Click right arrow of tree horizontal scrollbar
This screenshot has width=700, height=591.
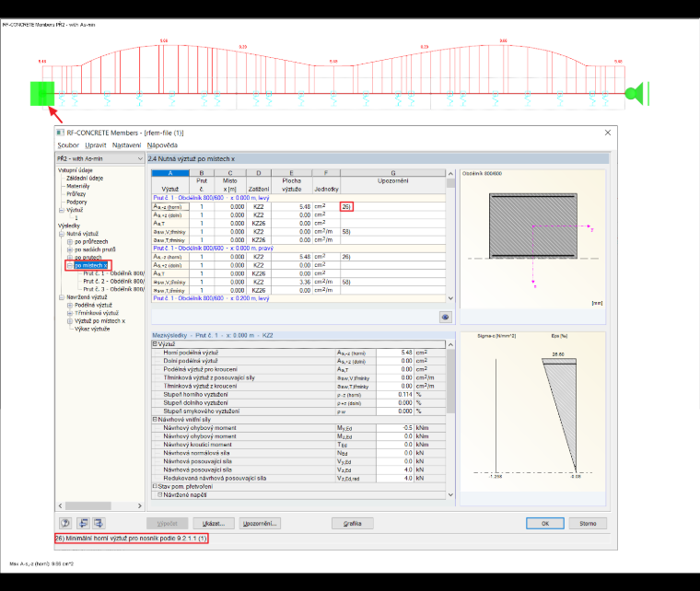(x=140, y=505)
